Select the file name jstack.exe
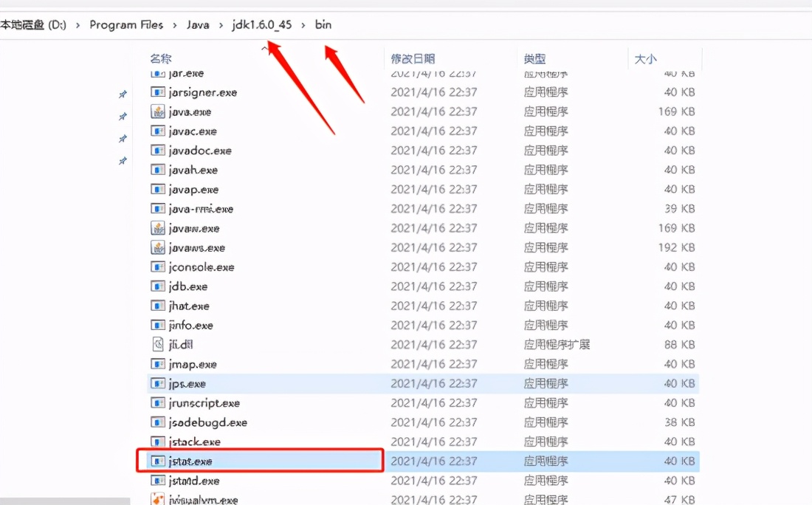This screenshot has width=812, height=505. (x=195, y=442)
